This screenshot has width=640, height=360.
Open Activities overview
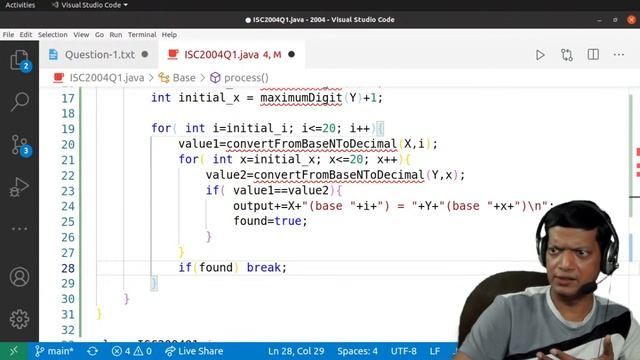tap(20, 5)
